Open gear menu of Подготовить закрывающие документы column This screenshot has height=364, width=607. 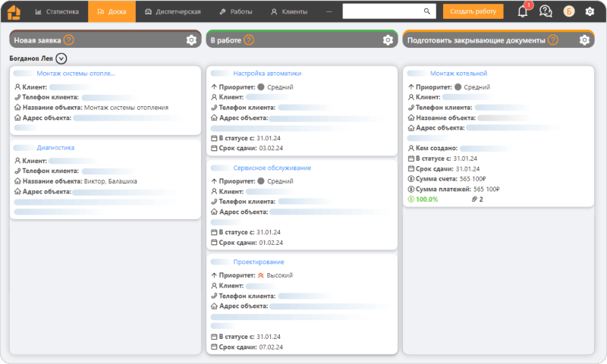584,40
